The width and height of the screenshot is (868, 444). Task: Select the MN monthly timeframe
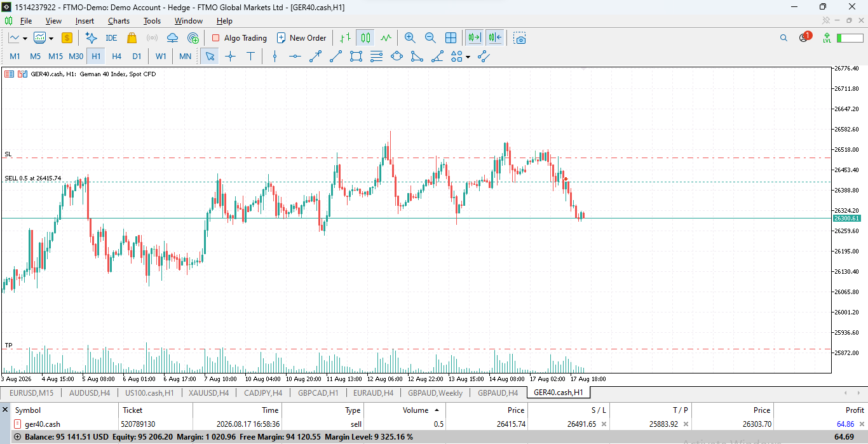click(x=185, y=57)
